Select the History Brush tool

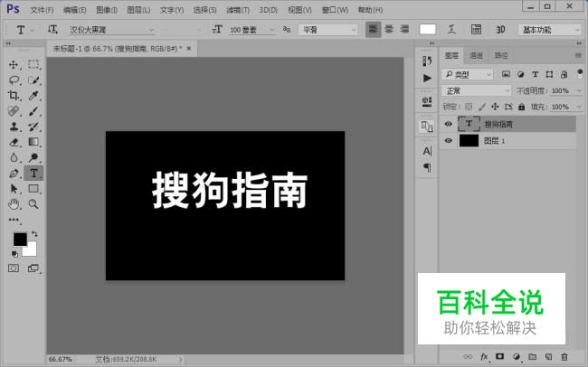[x=33, y=127]
